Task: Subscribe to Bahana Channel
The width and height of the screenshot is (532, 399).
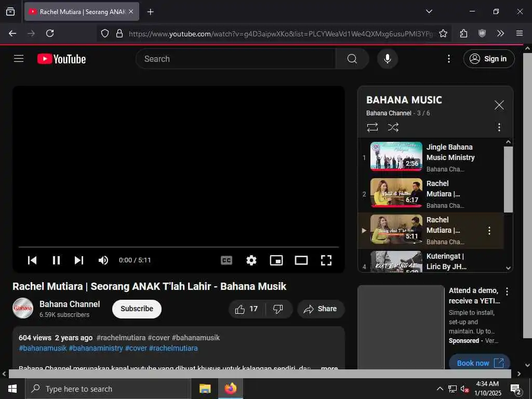Action: (137, 309)
